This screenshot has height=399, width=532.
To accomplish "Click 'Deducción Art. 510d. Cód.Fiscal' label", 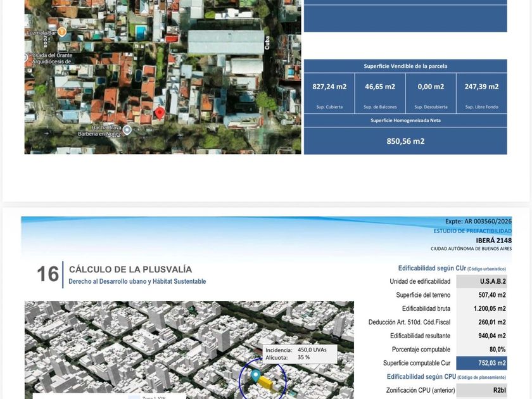I will 410,322.
